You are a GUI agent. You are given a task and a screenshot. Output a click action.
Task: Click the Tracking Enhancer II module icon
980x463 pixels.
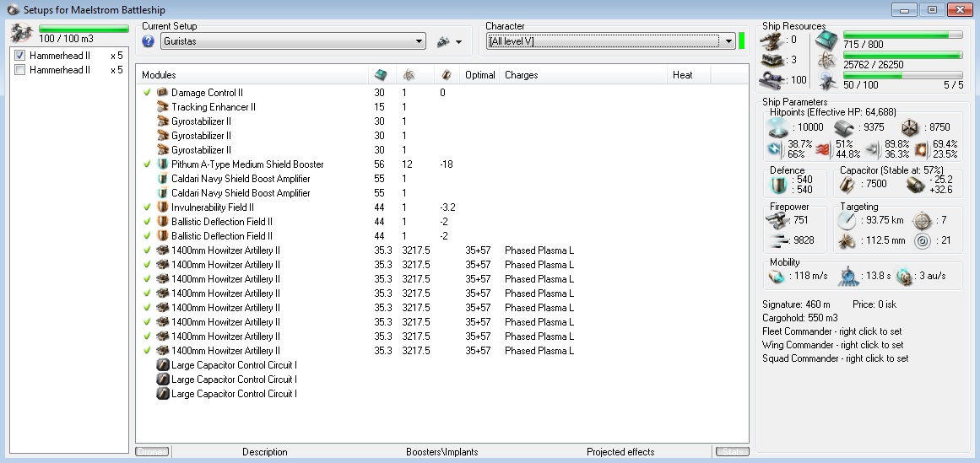[163, 107]
